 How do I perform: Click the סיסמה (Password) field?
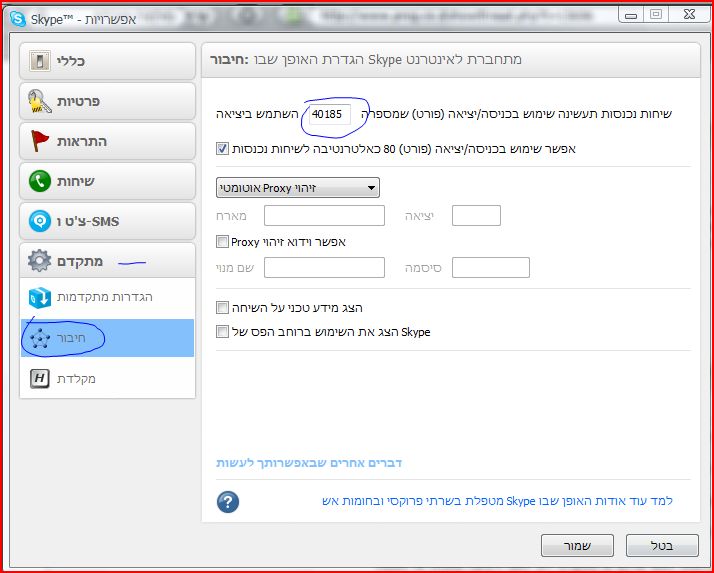point(491,267)
